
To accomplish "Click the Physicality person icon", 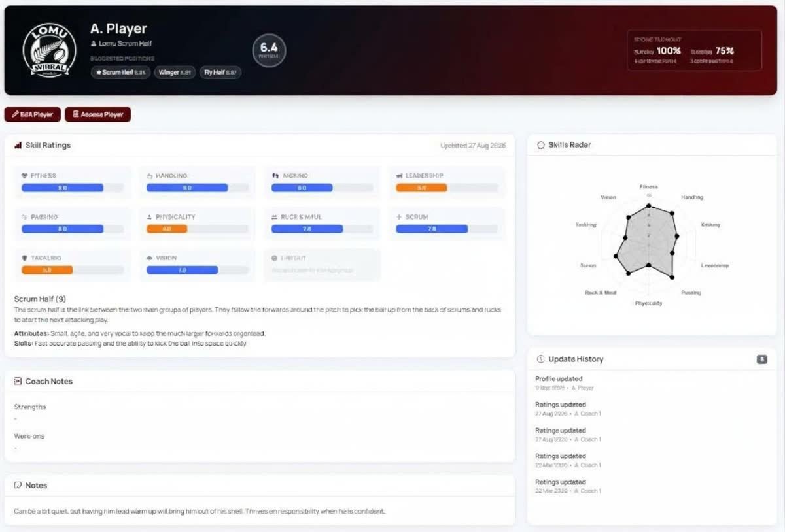I will (150, 217).
